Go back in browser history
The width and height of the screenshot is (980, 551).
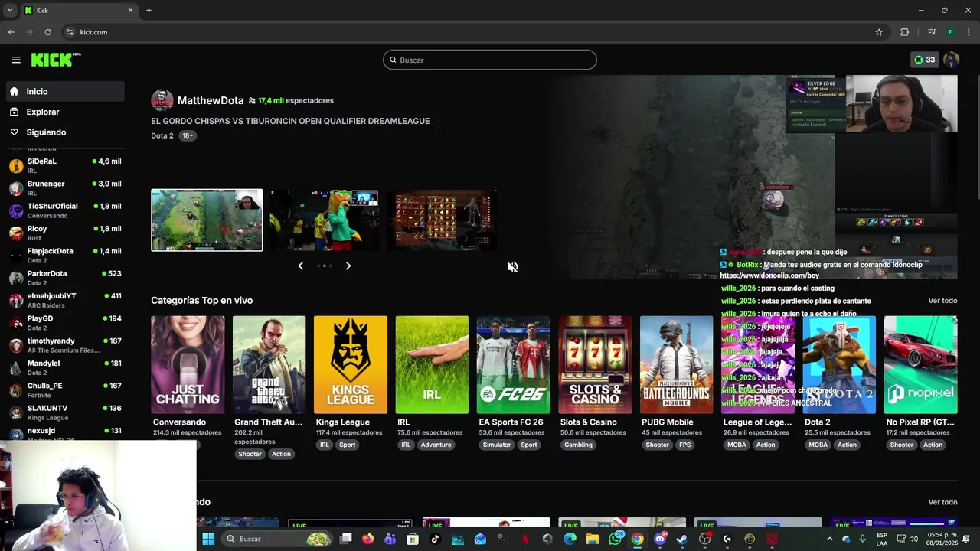pyautogui.click(x=11, y=32)
